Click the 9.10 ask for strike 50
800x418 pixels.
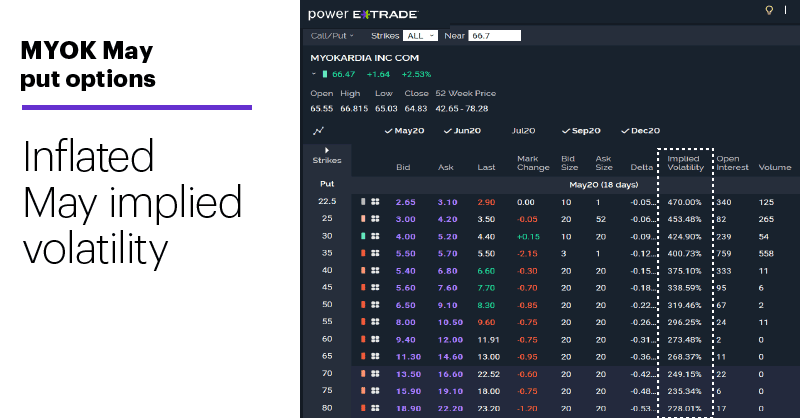pyautogui.click(x=447, y=305)
